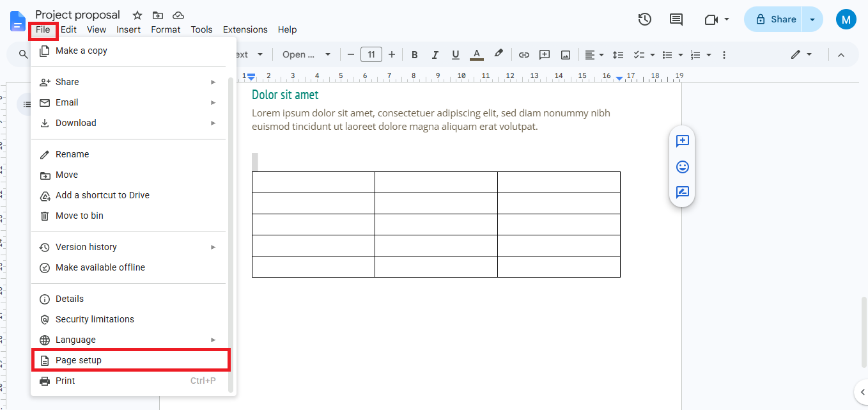Expand the Share options arrow button
Viewport: 868px width, 410px height.
coord(812,19)
